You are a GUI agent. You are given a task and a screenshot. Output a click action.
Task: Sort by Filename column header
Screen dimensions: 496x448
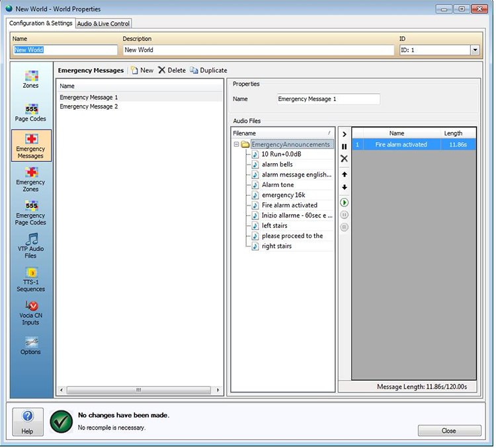point(282,133)
